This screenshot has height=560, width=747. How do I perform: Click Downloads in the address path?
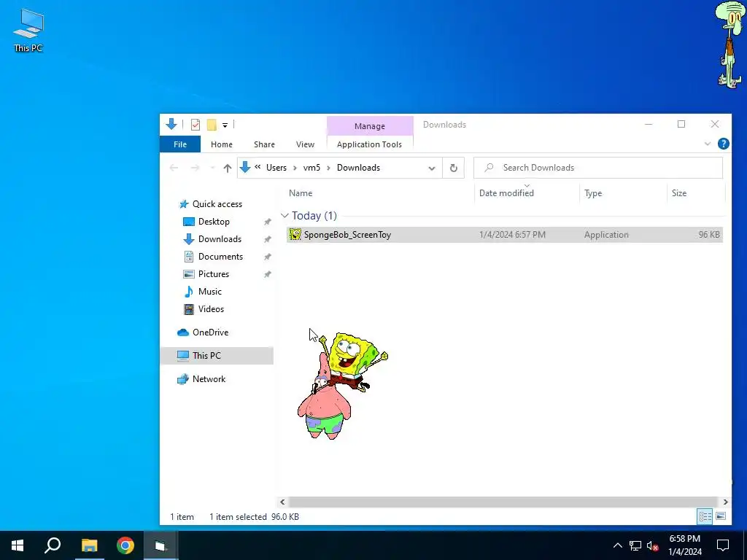click(358, 168)
